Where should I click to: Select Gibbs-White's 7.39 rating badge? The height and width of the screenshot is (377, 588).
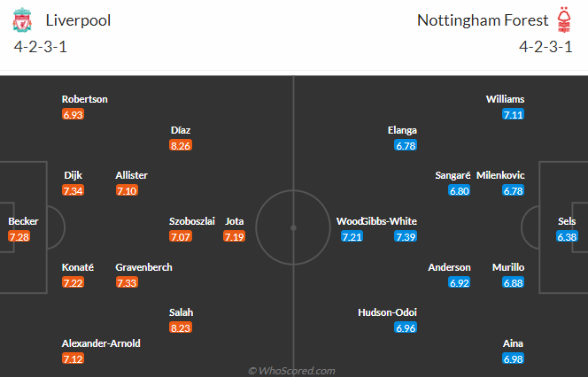pos(406,236)
